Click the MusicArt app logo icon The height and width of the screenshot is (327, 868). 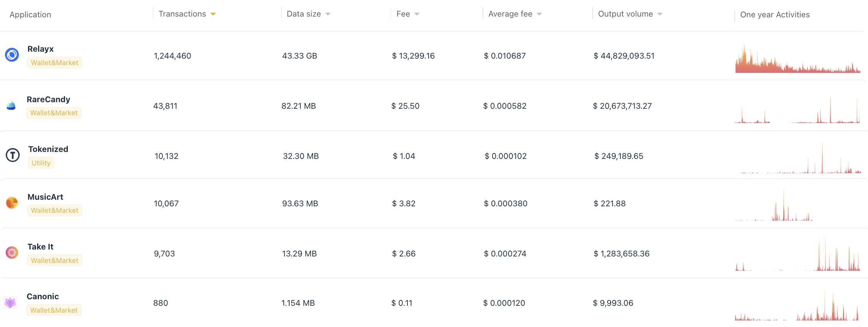point(12,202)
